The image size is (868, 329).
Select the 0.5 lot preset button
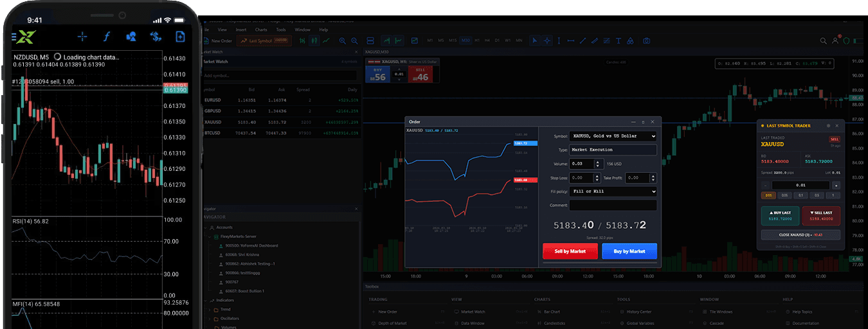(x=817, y=195)
